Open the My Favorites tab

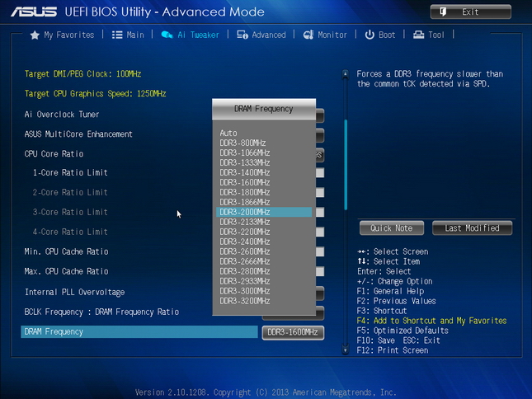(62, 35)
